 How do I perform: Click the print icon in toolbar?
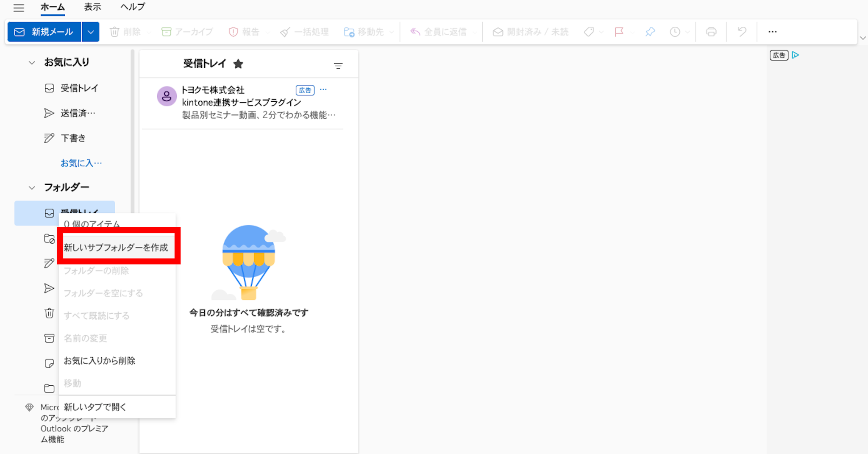coord(711,32)
